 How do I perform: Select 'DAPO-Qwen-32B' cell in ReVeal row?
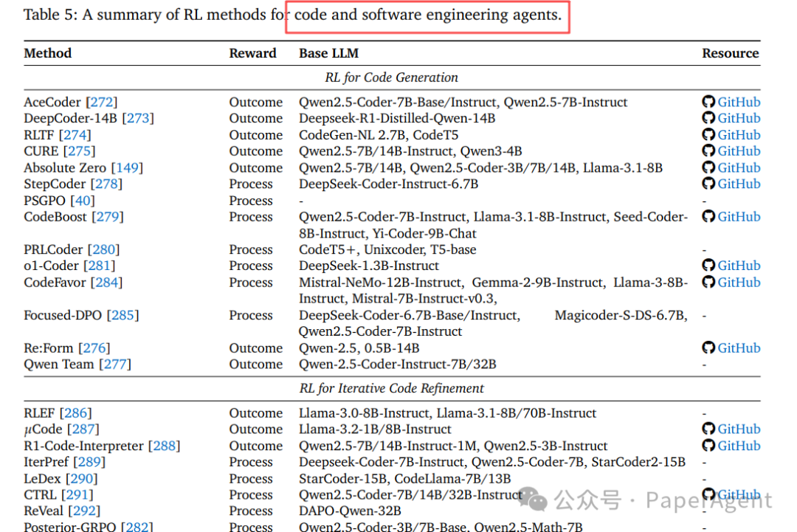351,511
